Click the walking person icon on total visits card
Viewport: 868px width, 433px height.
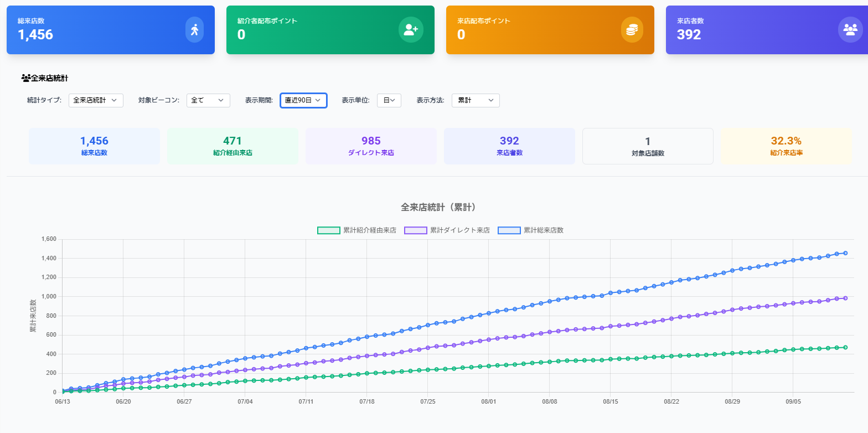[x=194, y=30]
